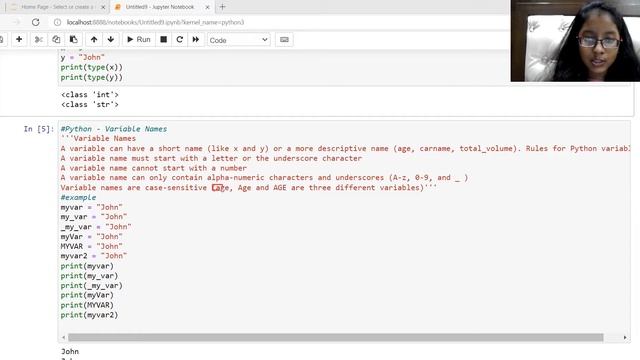Open the command palette keyboard icon
This screenshot has height=360, width=640.
coord(284,40)
